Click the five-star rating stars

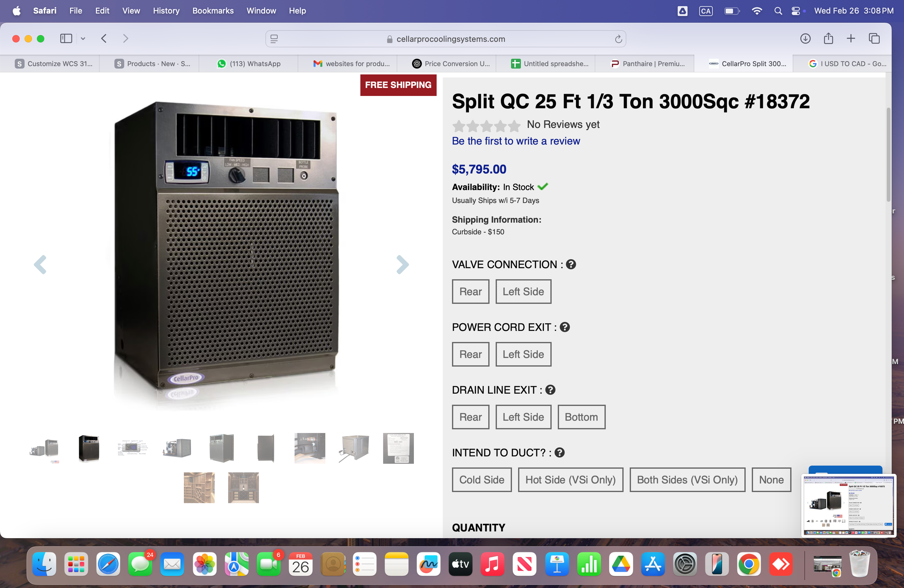point(486,125)
